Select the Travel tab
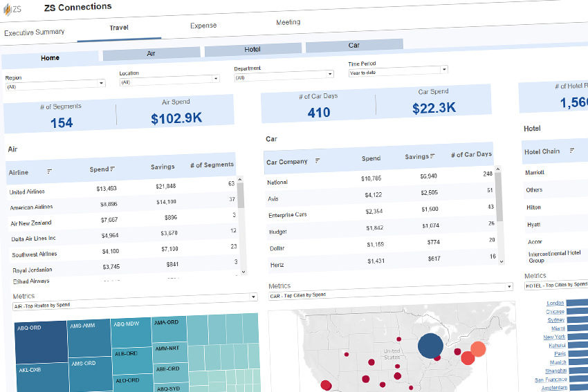This screenshot has width=588, height=392. coord(119,28)
